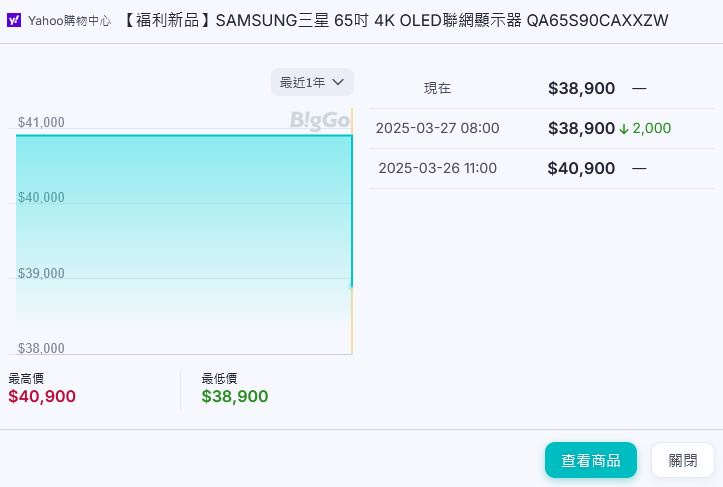Click the $40,900 price on March 26

[581, 168]
